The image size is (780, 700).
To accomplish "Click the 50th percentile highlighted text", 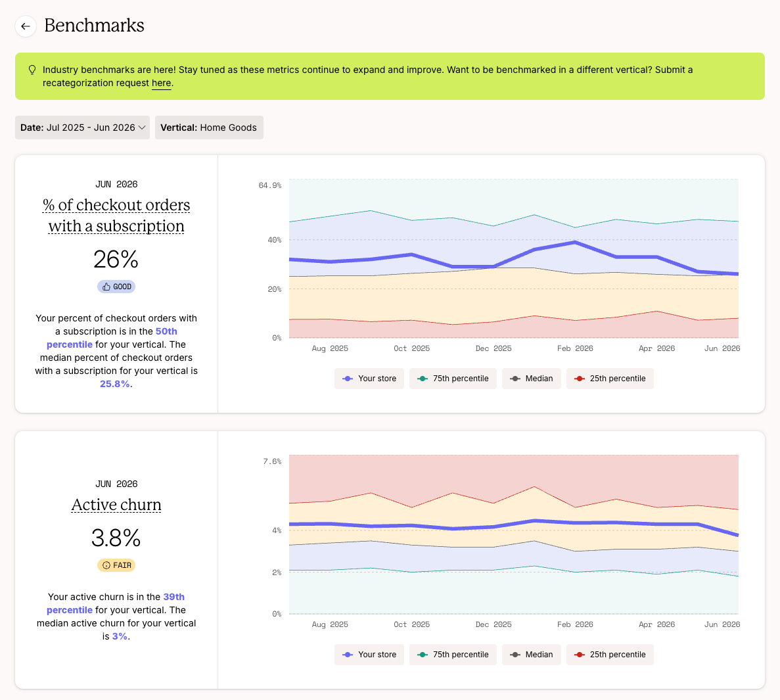I will point(112,338).
